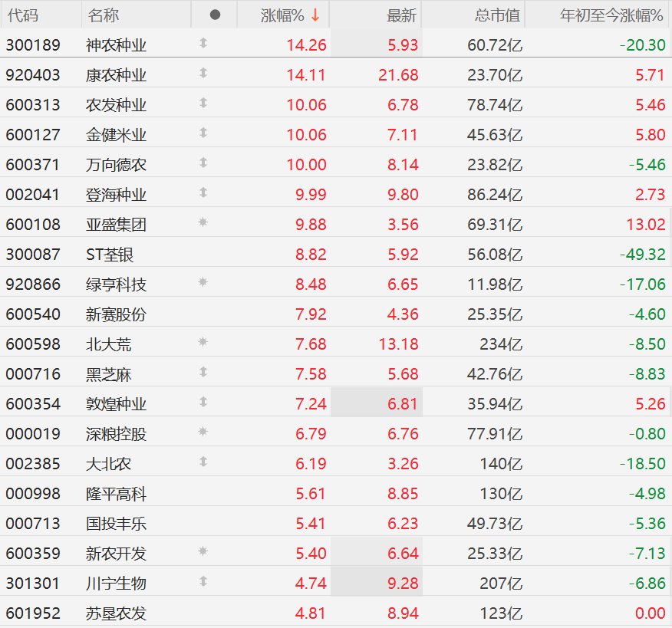Screen dimensions: 672x628
Task: Open the 万向德农 stock name
Action: click(x=116, y=165)
